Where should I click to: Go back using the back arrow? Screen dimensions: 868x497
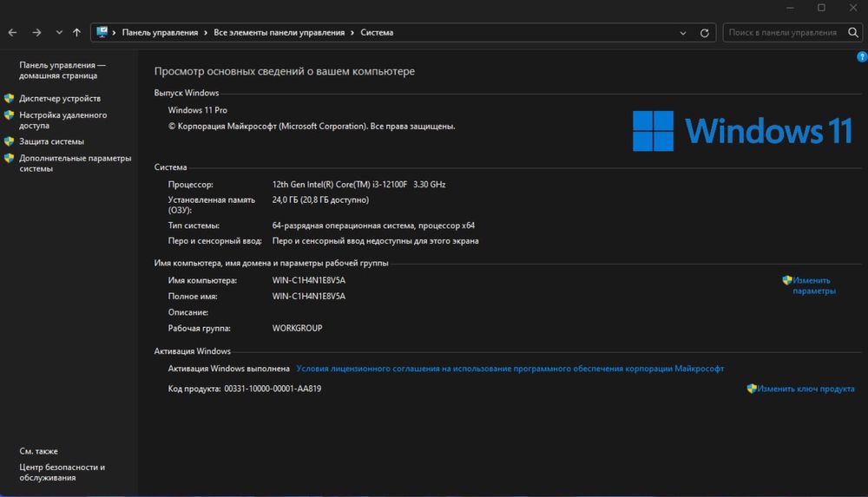(x=12, y=33)
